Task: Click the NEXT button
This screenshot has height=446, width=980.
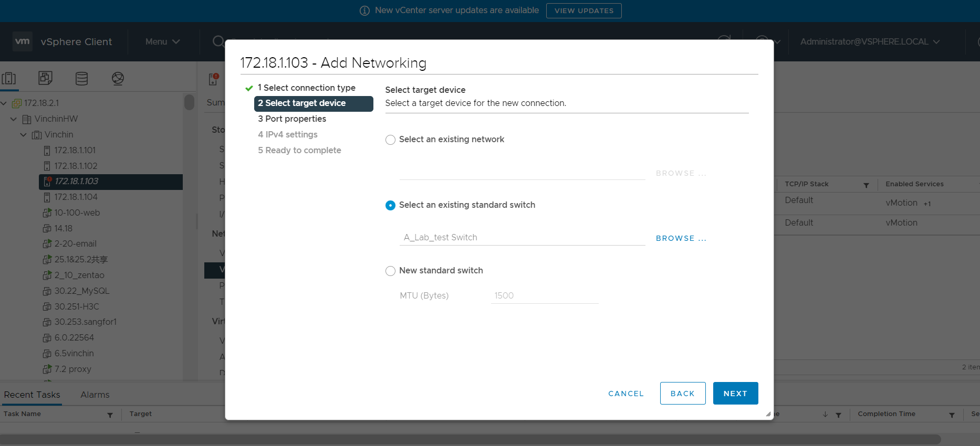Action: [735, 394]
